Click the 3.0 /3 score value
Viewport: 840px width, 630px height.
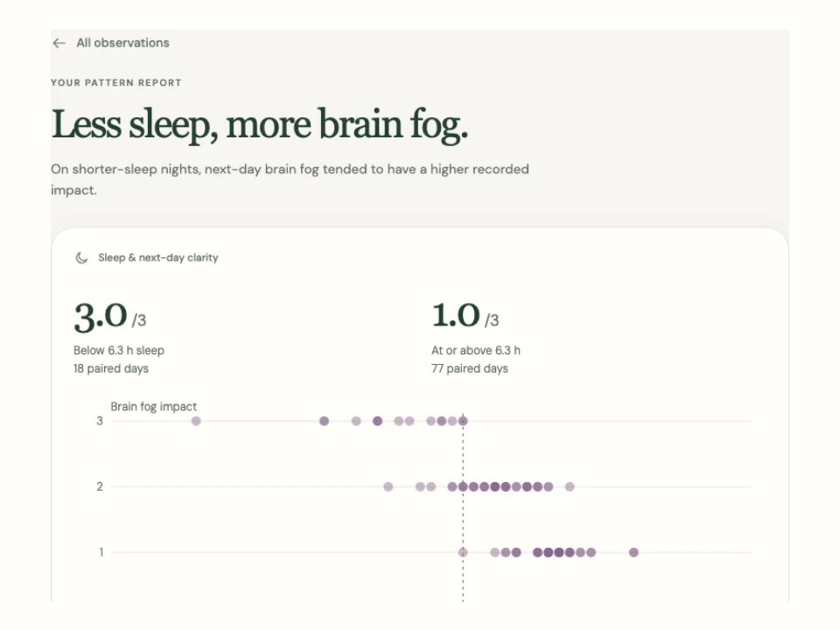(x=110, y=317)
